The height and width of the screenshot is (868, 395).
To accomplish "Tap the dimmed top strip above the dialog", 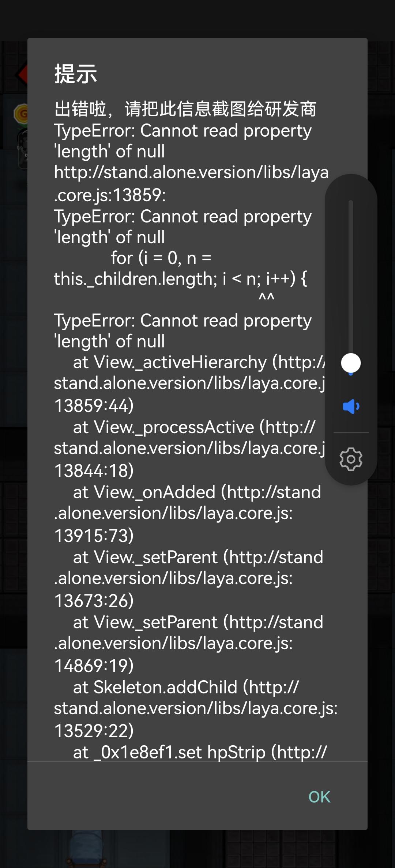I will 197,18.
